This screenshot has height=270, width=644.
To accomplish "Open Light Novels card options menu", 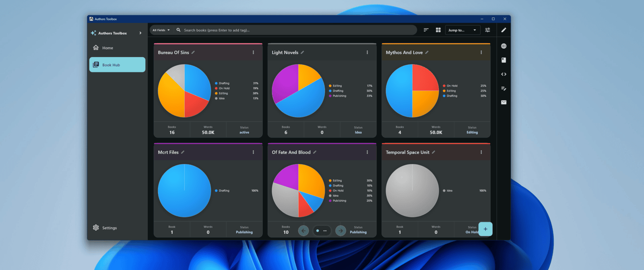I will [367, 52].
